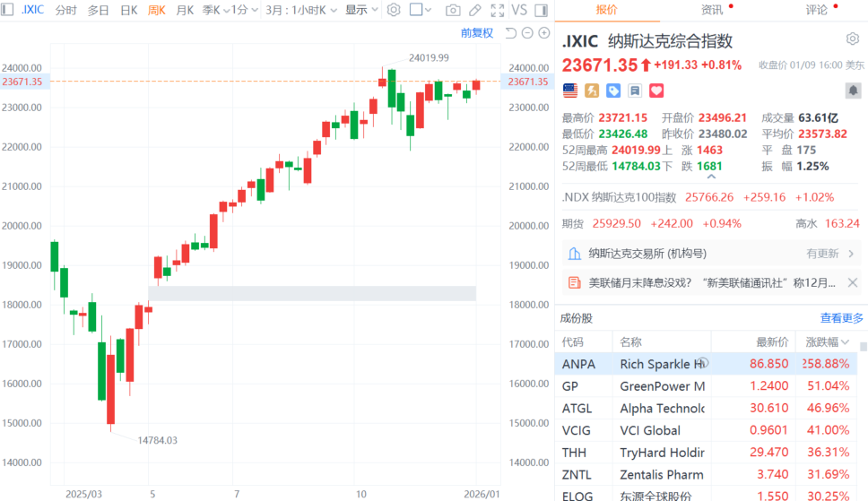Select the ANPA Rich Sparkle row
Viewport: 868px width, 501px height.
pos(706,364)
